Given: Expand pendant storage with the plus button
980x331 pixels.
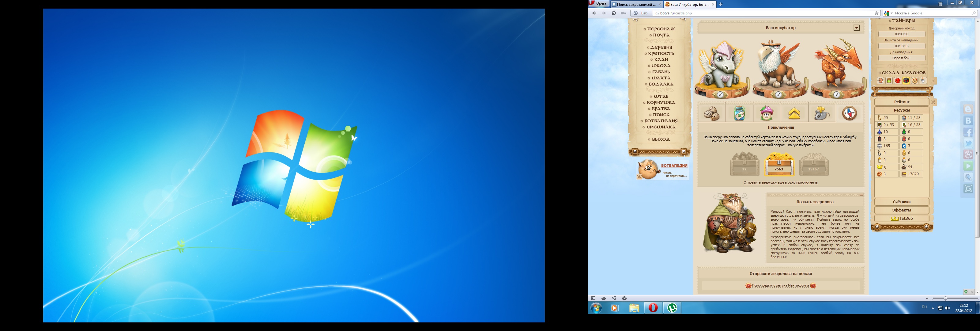Looking at the screenshot, I should click(x=933, y=81).
